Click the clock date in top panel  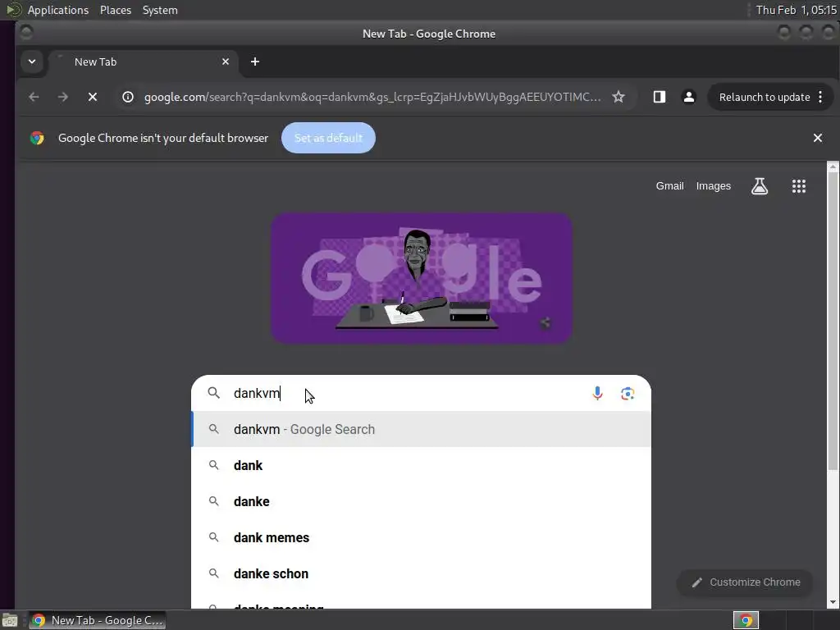coord(796,10)
